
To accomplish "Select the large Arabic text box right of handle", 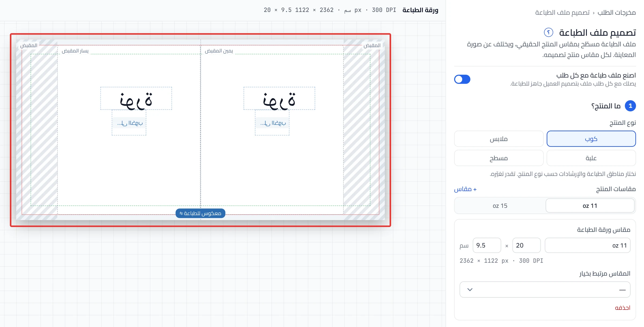I will (x=279, y=98).
